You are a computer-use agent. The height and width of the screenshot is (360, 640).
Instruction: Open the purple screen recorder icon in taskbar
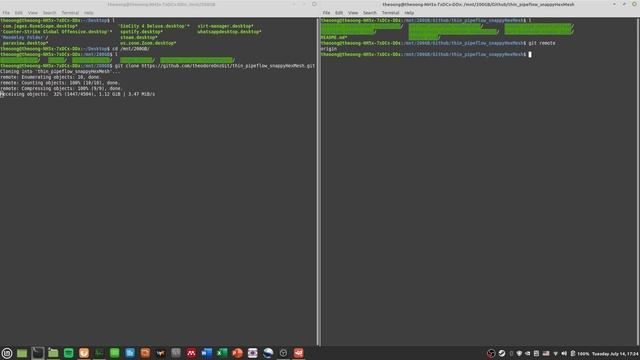click(253, 353)
